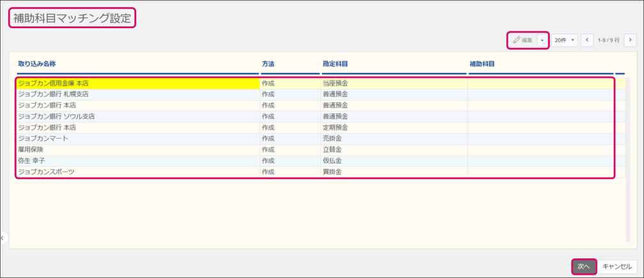Screen dimensions: 644x278
Task: Click the 勘定科目 column header
Action: pyautogui.click(x=335, y=65)
